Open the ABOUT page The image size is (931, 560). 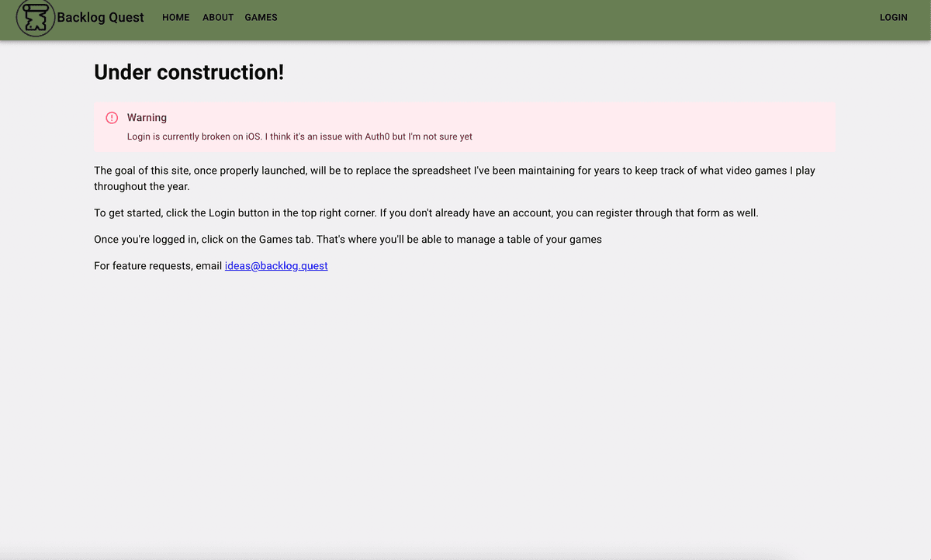(218, 17)
